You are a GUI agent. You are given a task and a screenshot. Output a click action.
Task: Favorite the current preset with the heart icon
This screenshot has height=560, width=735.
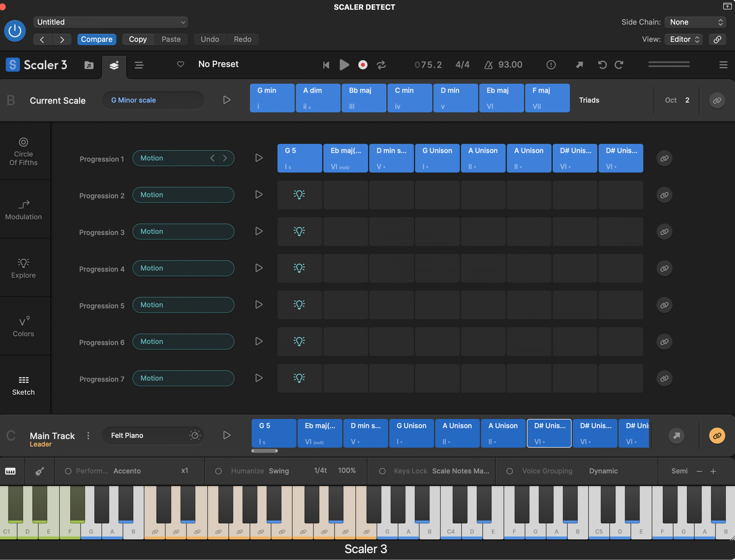180,64
